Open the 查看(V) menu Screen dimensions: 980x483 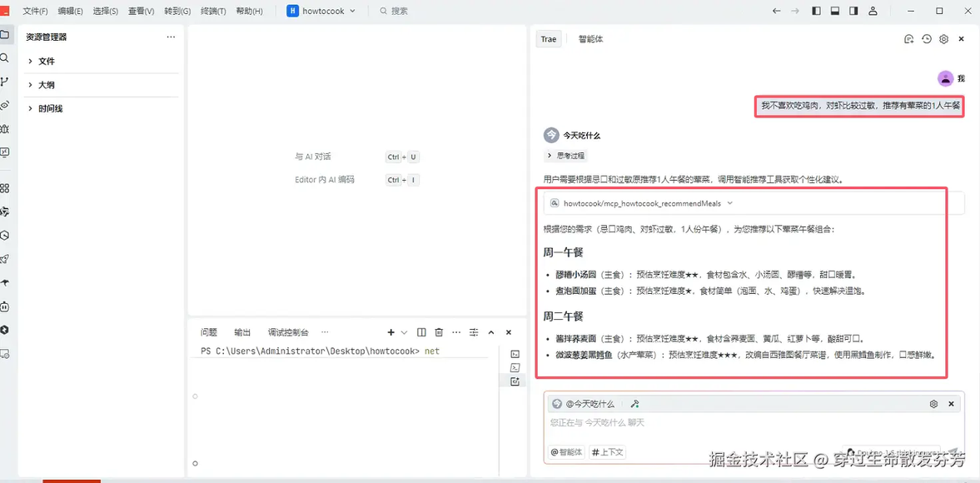click(141, 12)
